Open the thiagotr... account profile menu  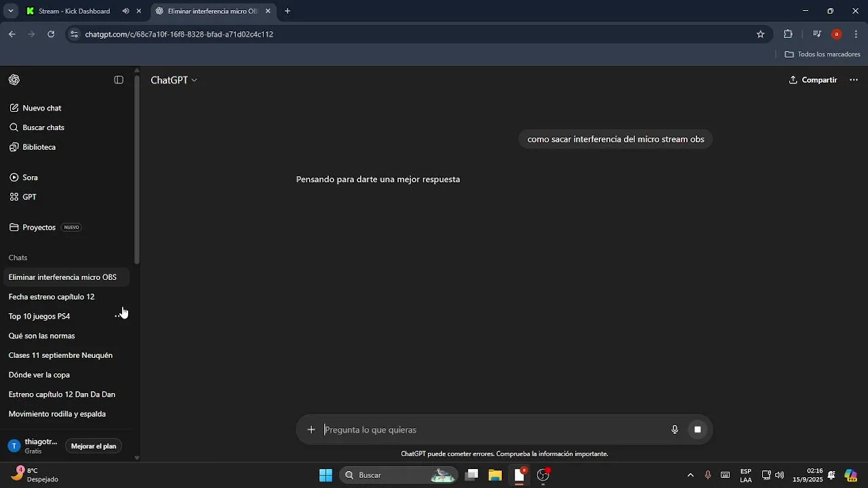(x=33, y=446)
